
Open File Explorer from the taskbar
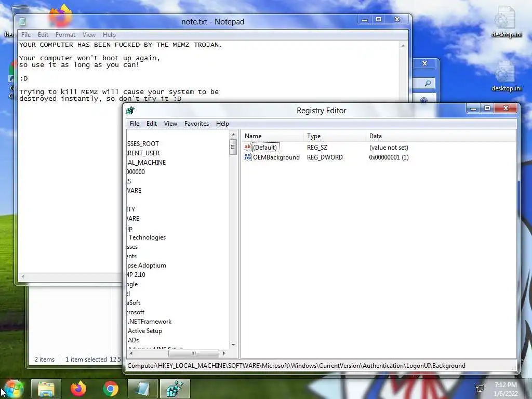pos(46,389)
